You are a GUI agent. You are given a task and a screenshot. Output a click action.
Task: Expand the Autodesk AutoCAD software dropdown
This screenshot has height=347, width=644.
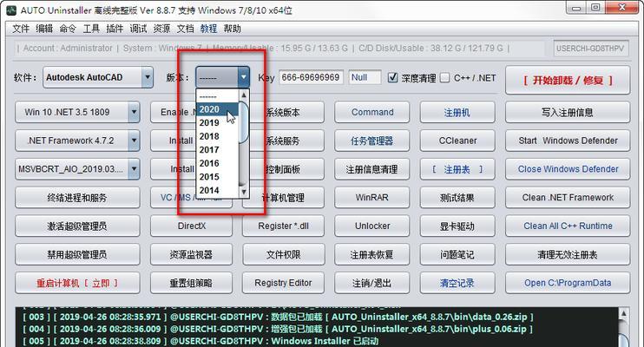[x=147, y=77]
